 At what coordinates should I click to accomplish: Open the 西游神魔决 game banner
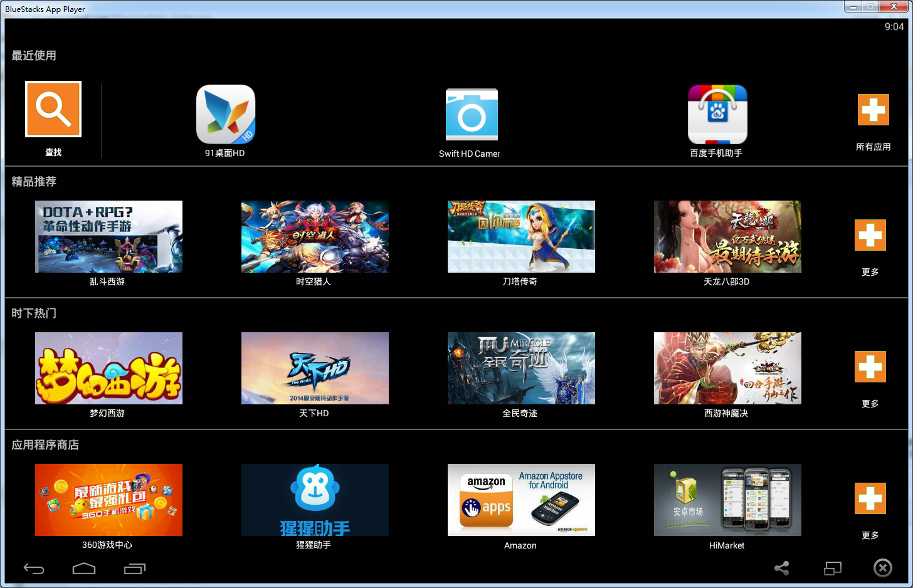click(727, 368)
